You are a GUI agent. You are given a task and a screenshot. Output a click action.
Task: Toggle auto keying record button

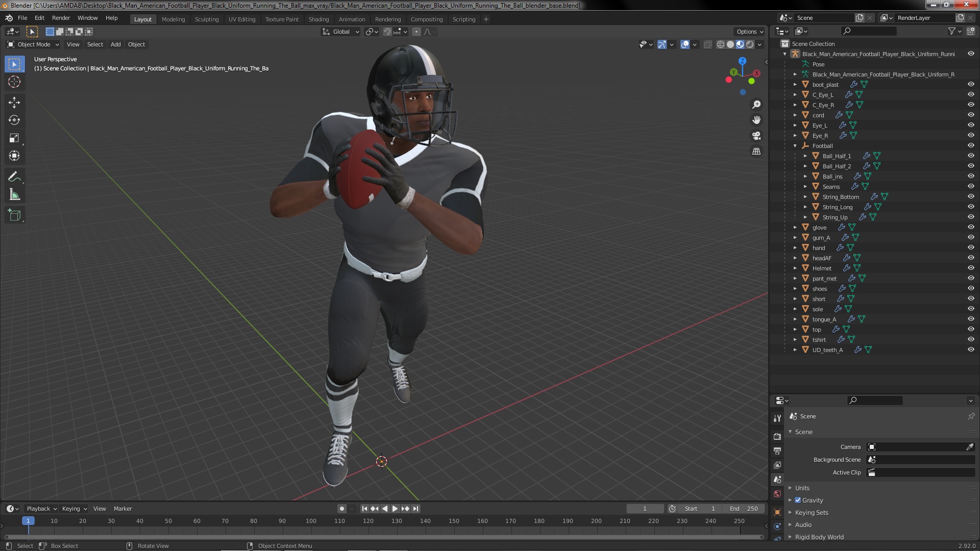(x=341, y=509)
